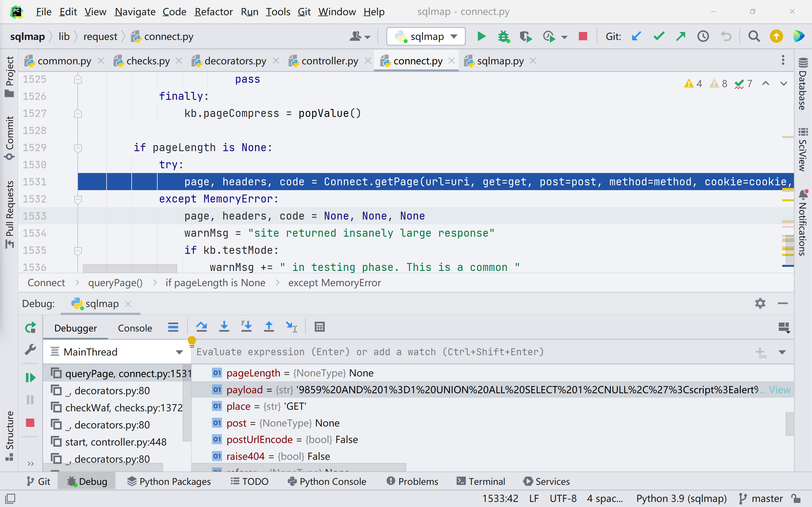
Task: Open Search Everywhere with the magnifier icon
Action: coord(754,36)
